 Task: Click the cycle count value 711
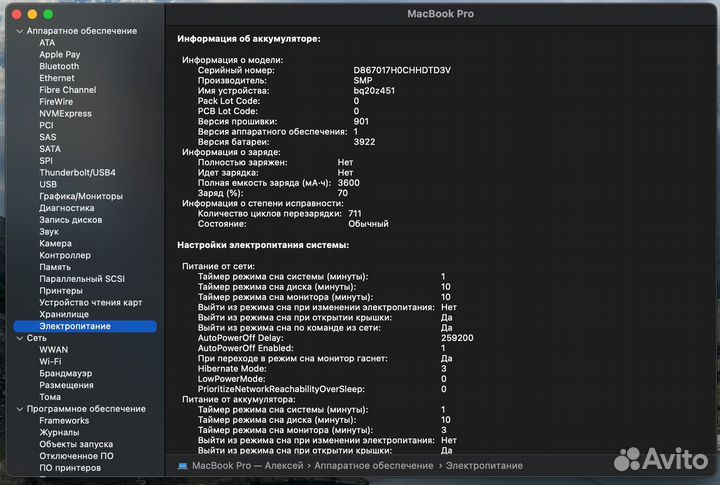354,214
